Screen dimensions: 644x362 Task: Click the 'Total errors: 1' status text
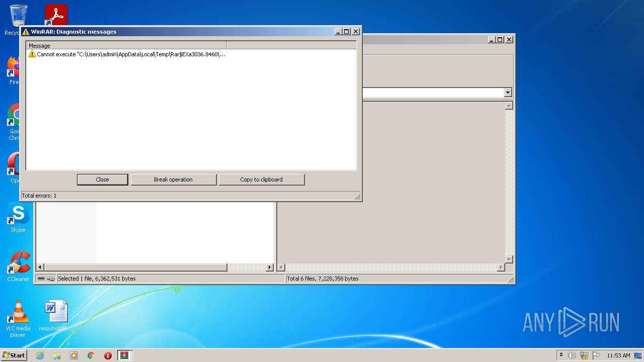click(39, 196)
